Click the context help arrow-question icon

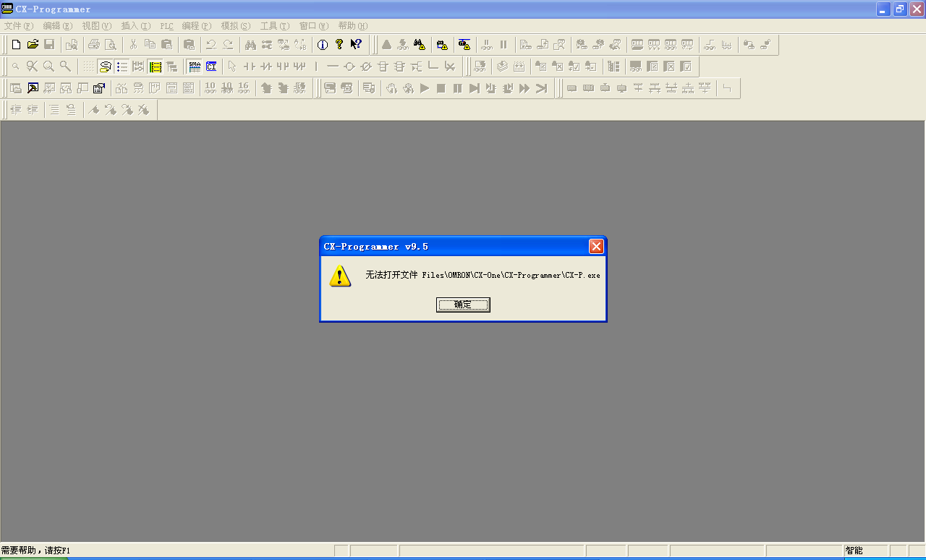pos(356,45)
